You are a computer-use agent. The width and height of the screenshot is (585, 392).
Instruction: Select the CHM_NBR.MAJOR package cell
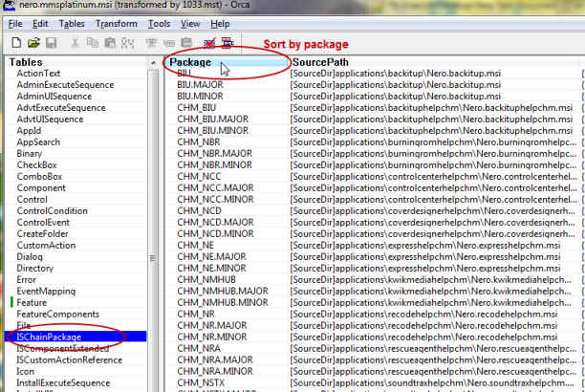[x=214, y=154]
